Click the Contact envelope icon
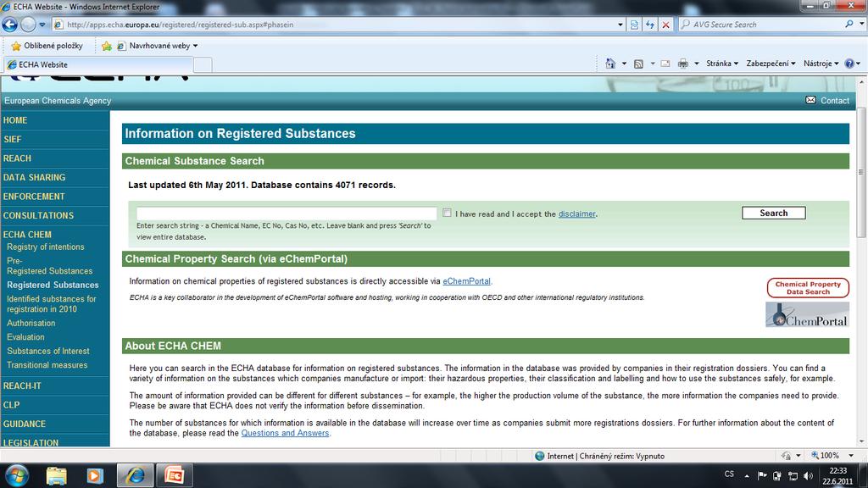Screen dimensions: 868x488 pyautogui.click(x=810, y=100)
